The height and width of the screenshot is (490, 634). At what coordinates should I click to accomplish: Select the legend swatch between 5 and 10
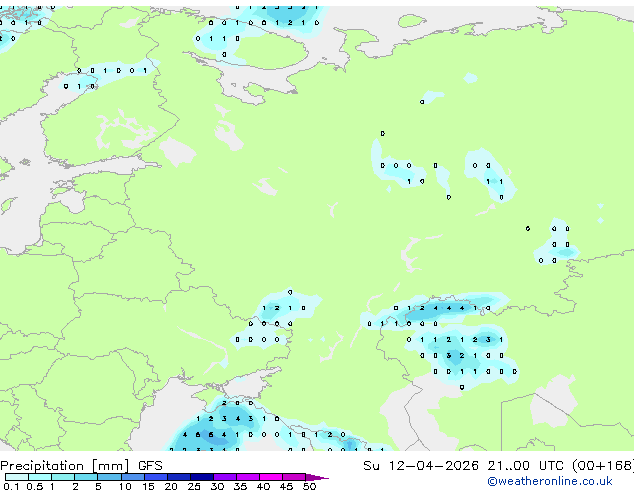109,477
